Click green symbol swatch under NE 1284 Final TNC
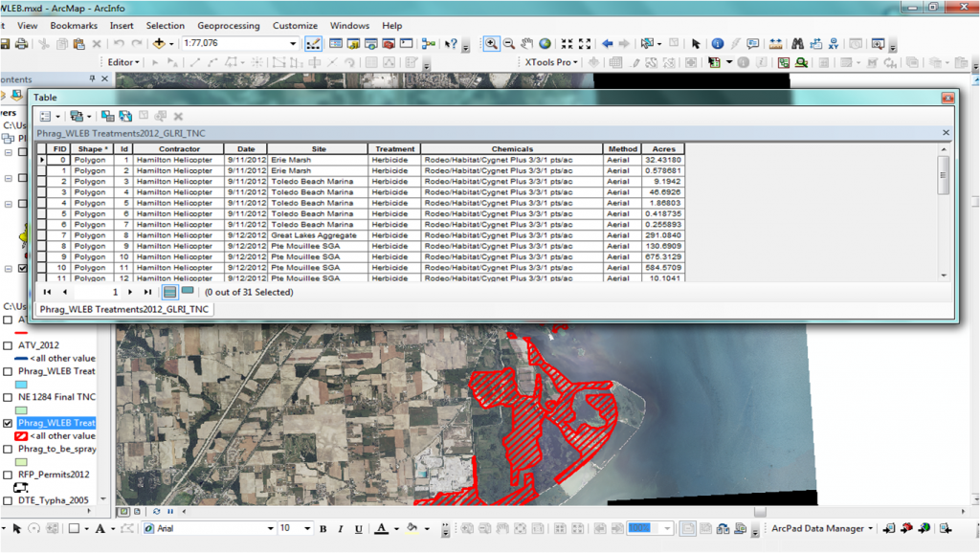The width and height of the screenshot is (980, 553). tap(21, 410)
